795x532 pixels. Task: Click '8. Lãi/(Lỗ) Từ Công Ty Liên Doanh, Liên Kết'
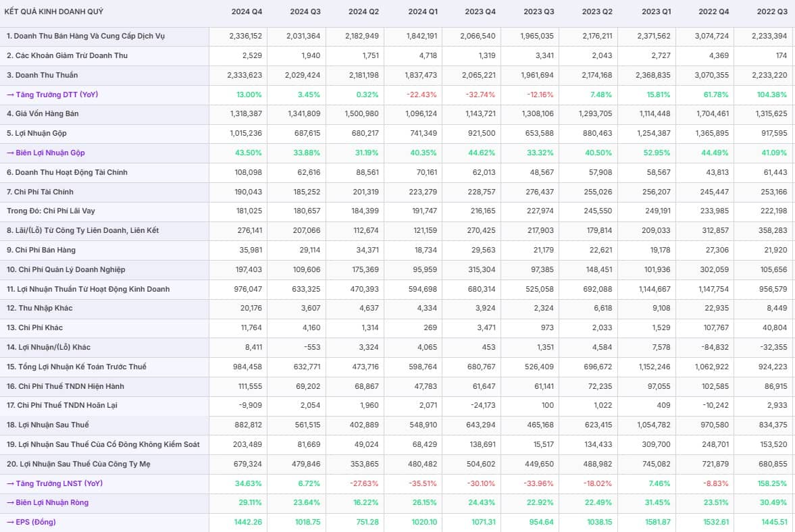pos(82,230)
